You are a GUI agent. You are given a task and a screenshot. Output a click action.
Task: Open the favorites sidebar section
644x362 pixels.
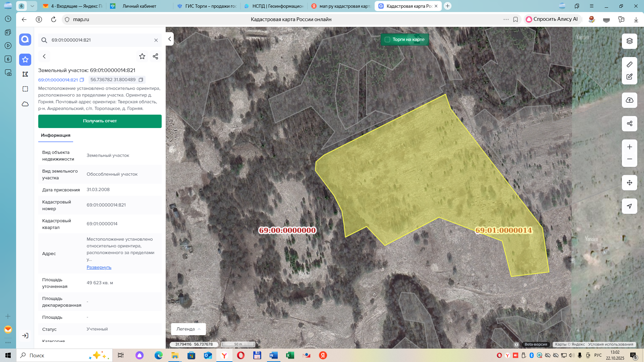(25, 60)
